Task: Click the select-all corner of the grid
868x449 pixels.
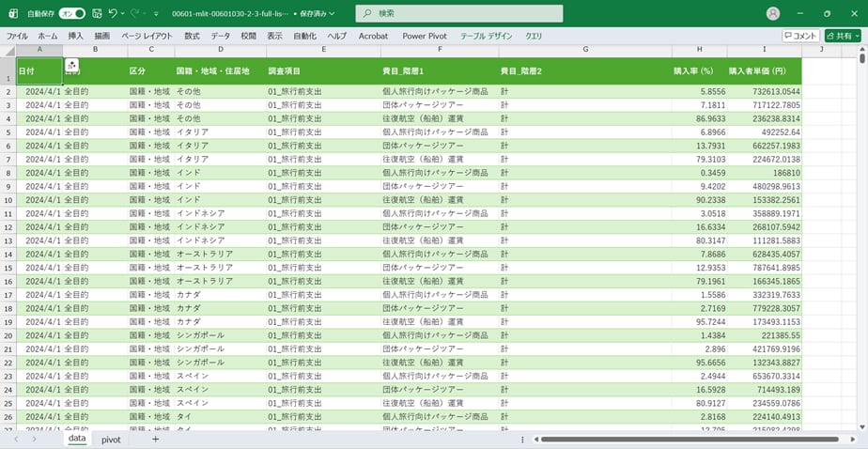Action: tap(8, 50)
